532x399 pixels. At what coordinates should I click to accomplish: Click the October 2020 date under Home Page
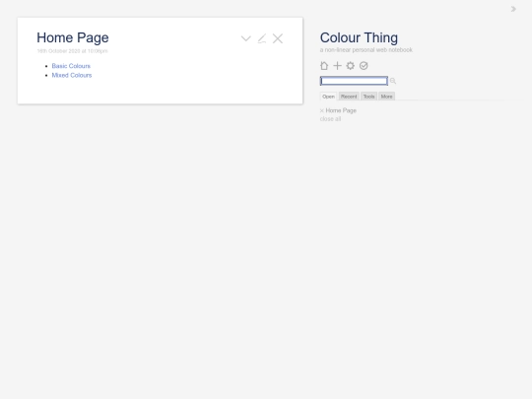click(72, 51)
